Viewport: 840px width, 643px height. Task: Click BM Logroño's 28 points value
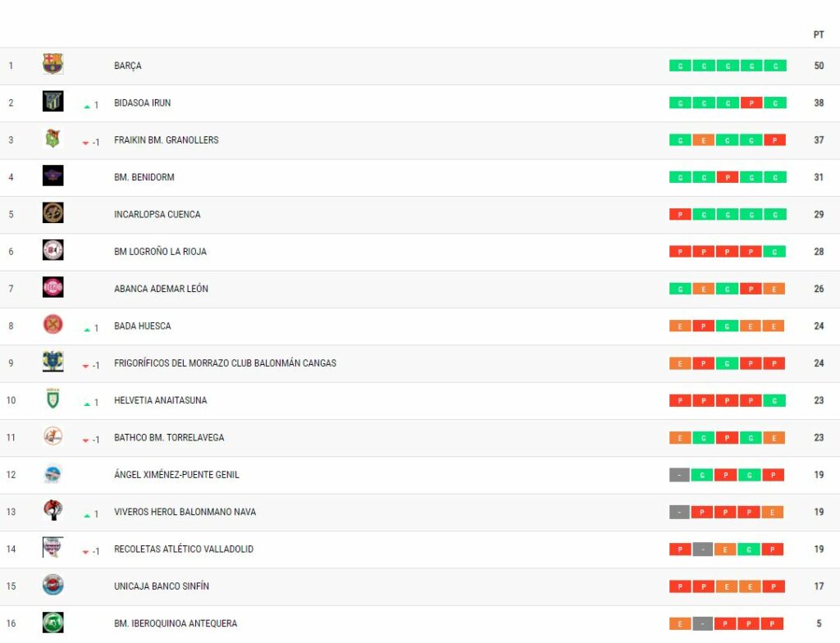point(819,251)
